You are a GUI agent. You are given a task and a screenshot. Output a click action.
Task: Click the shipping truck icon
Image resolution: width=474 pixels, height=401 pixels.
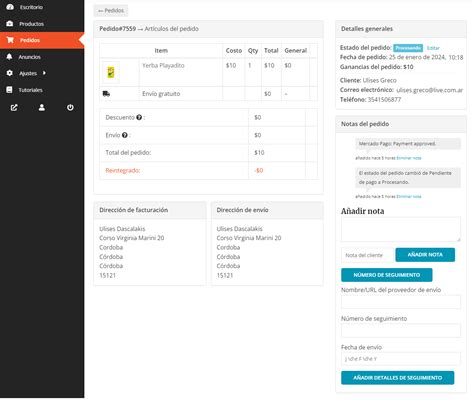click(x=106, y=94)
